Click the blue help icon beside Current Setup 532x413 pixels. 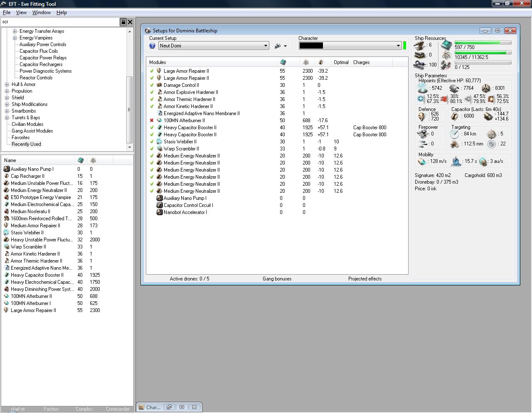point(152,46)
